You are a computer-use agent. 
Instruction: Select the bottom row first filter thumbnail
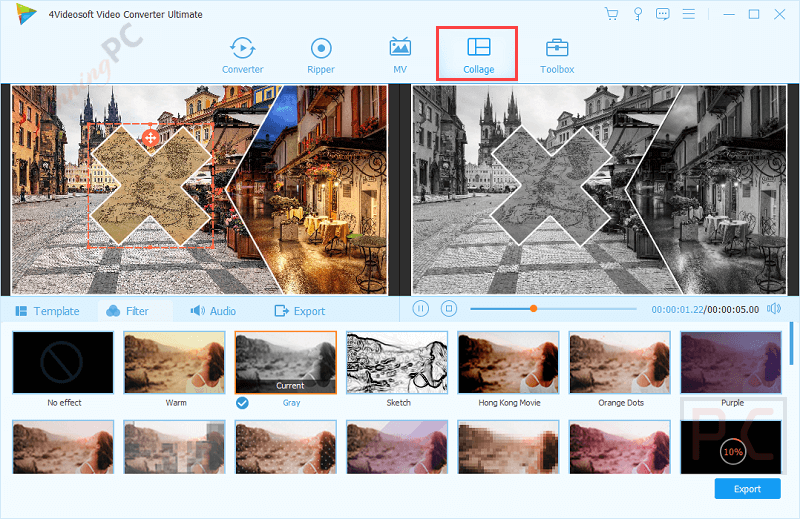coord(63,447)
